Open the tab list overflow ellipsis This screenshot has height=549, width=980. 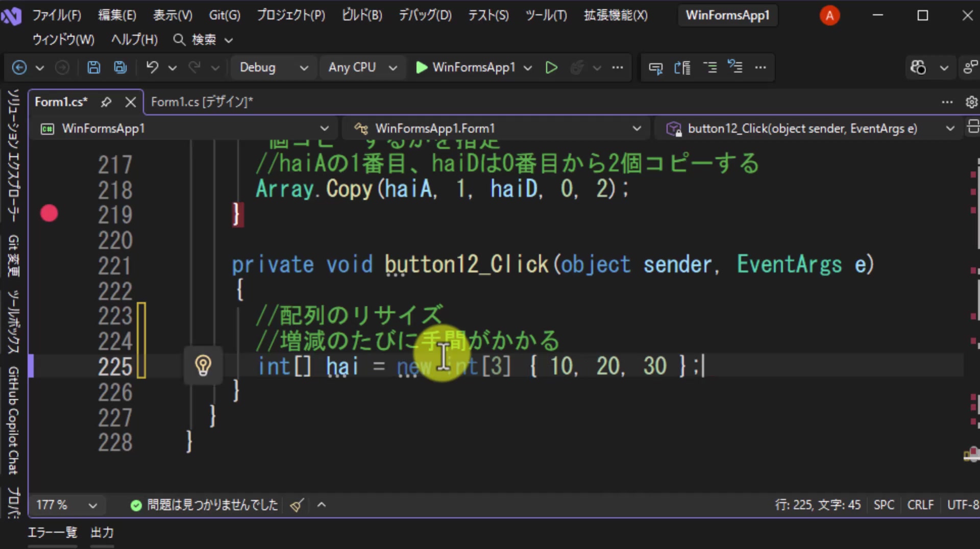pos(947,102)
